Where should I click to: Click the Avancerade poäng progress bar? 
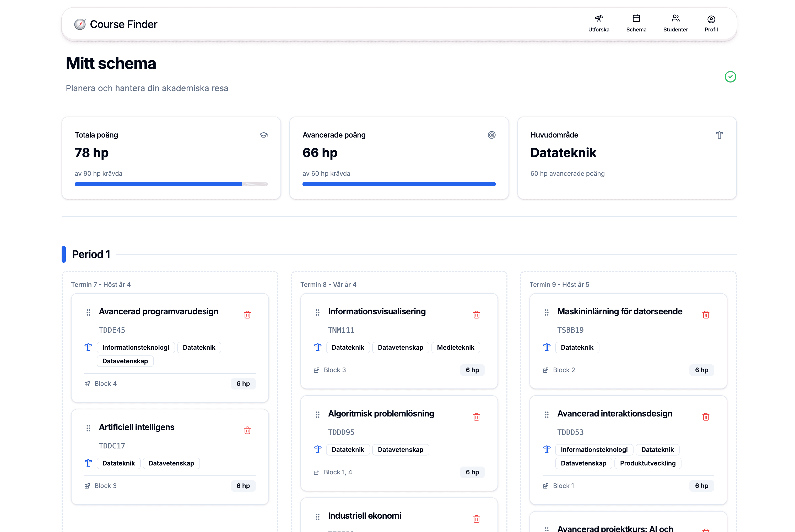click(399, 184)
